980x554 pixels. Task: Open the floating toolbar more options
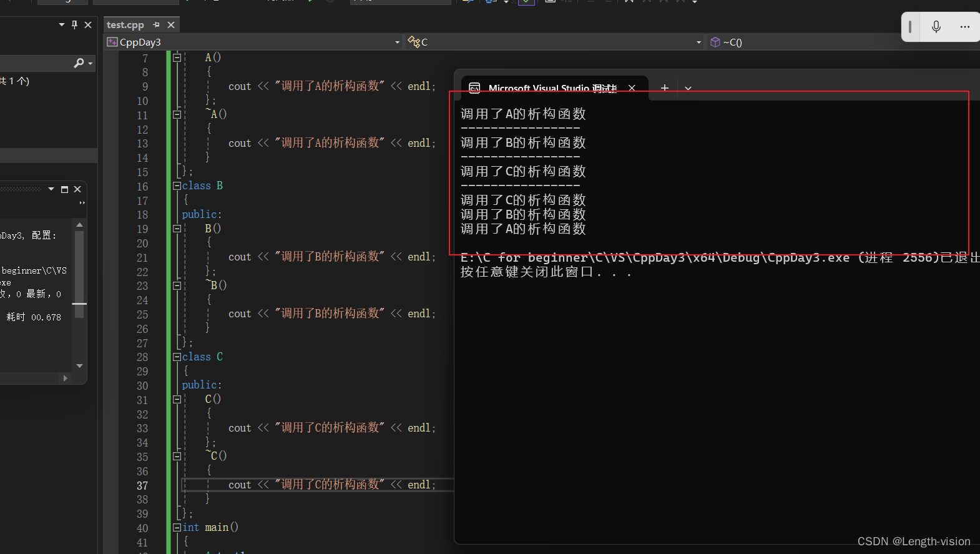[x=964, y=27]
